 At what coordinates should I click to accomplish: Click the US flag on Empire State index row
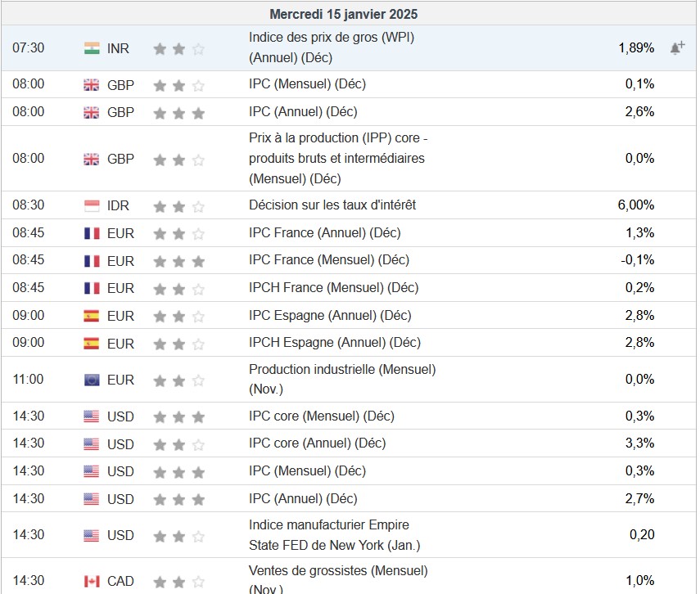pyautogui.click(x=92, y=536)
